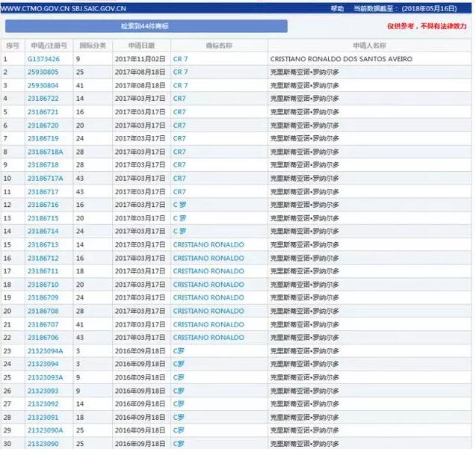Open registration number 21323091
Viewport: 476px width, 458px height.
(x=43, y=418)
